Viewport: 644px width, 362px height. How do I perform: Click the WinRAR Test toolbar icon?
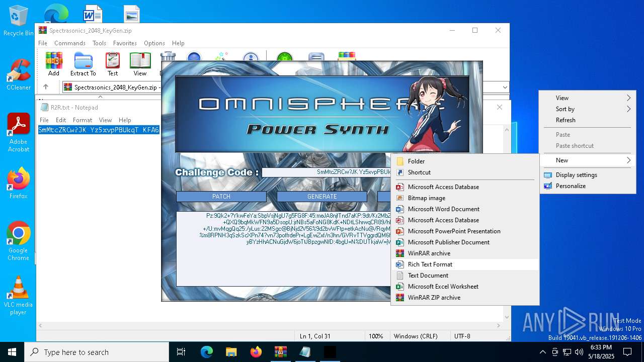point(113,64)
